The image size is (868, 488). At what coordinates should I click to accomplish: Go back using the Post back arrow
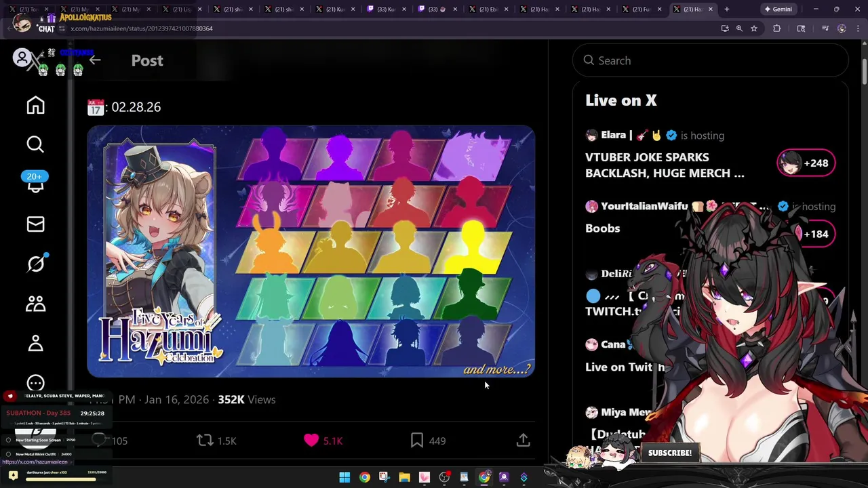[95, 60]
